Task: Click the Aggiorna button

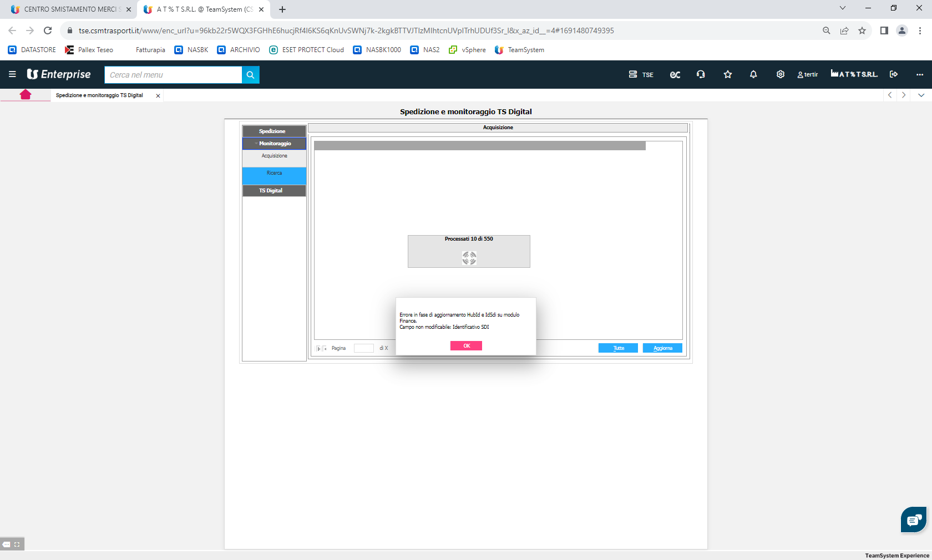Action: click(662, 348)
